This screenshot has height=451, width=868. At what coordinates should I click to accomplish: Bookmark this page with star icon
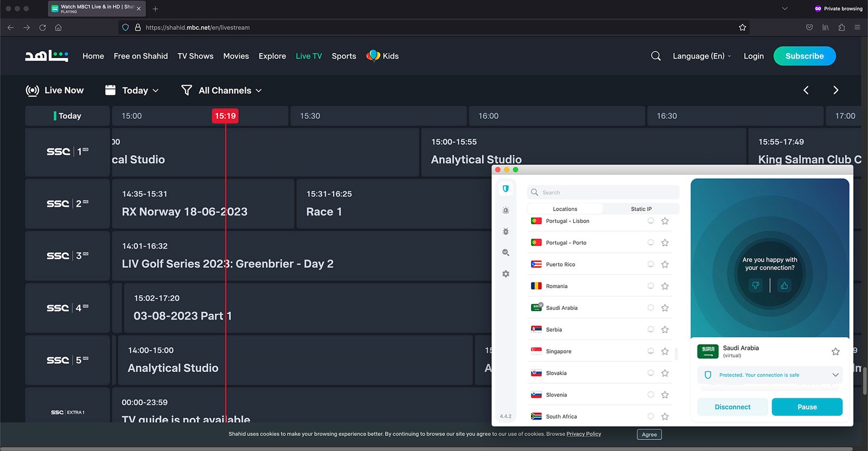click(x=742, y=27)
